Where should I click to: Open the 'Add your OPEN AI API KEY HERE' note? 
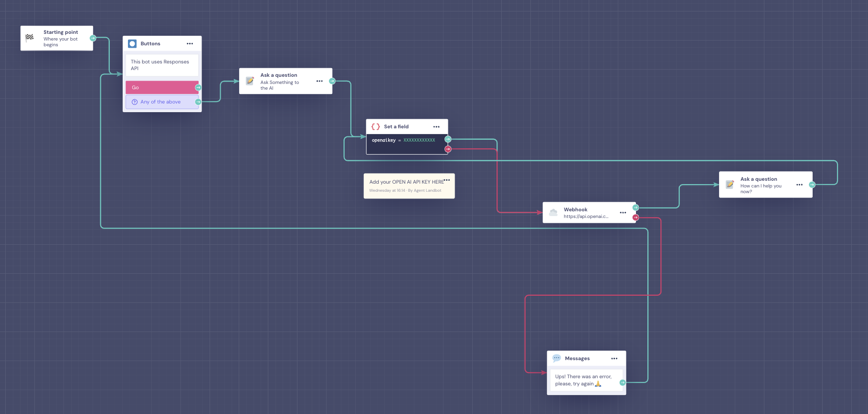[409, 186]
